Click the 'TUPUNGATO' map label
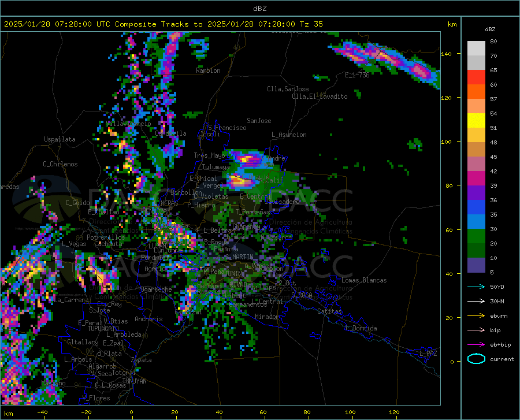Screen dimensions: 520x420 [x=103, y=329]
